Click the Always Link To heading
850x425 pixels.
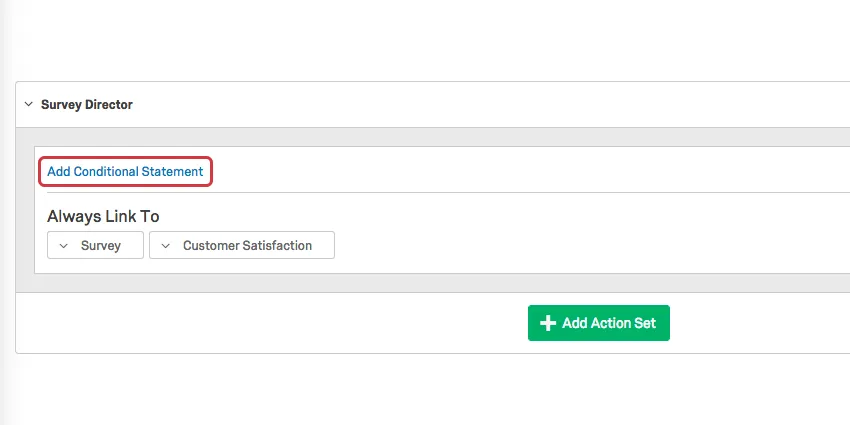pos(103,216)
